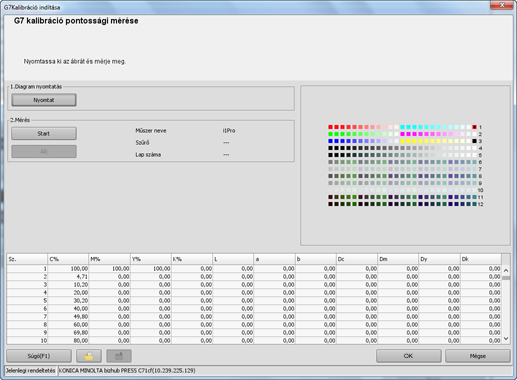
Task: Click the disabled Állj stop button
Action: coord(44,151)
